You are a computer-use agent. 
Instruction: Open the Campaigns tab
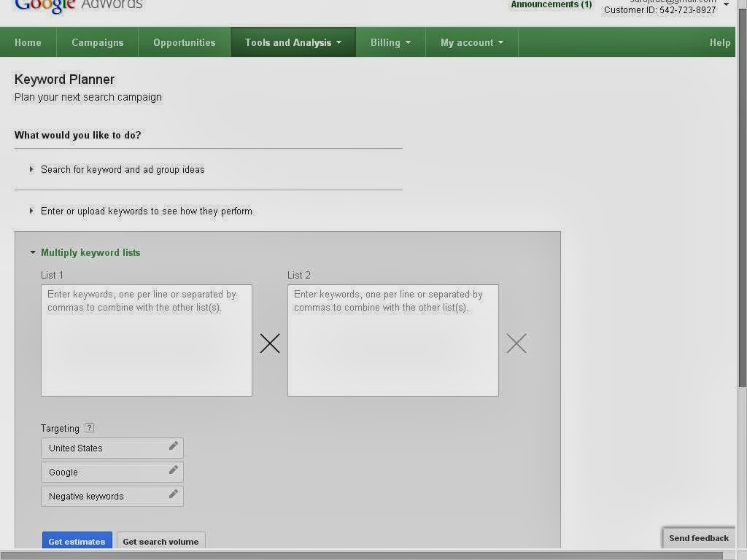tap(98, 42)
